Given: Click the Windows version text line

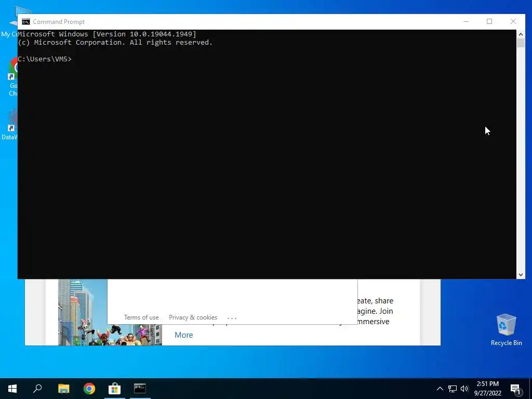Looking at the screenshot, I should tap(107, 34).
